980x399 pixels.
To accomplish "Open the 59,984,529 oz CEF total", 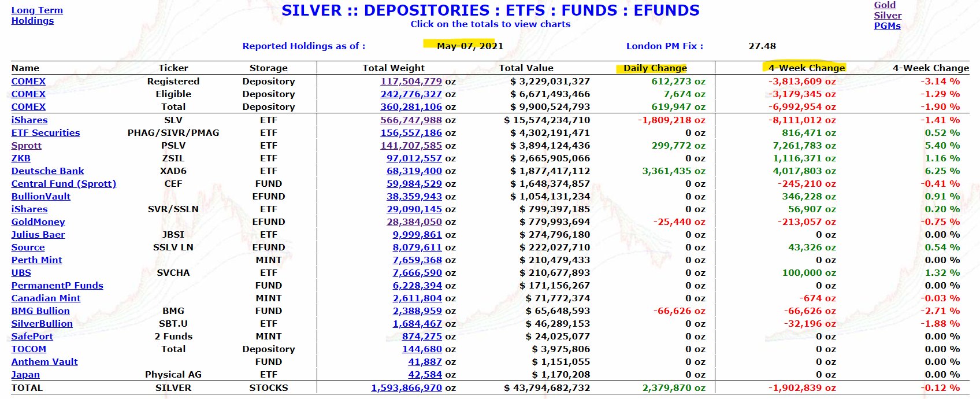I will 414,184.
